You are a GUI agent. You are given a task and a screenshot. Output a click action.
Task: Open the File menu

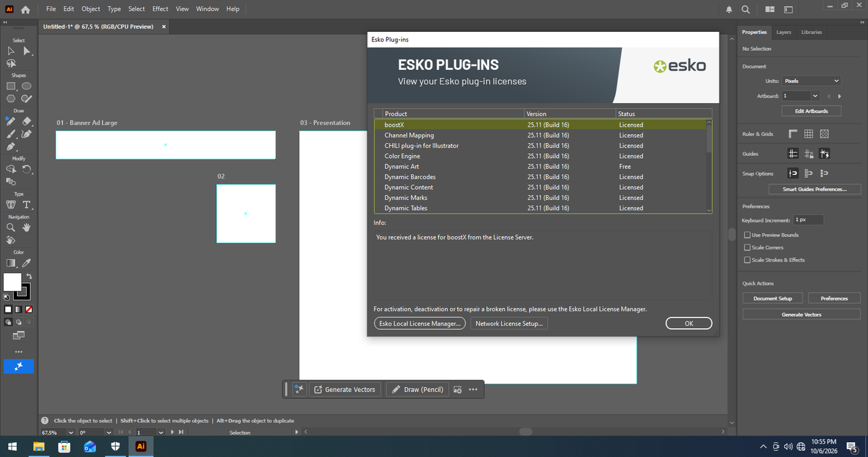point(51,9)
